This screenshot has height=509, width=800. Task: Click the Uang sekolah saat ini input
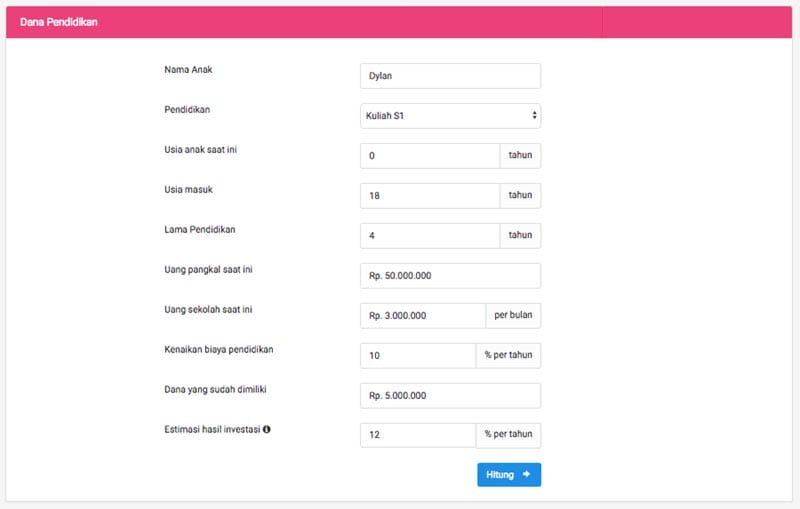(422, 316)
